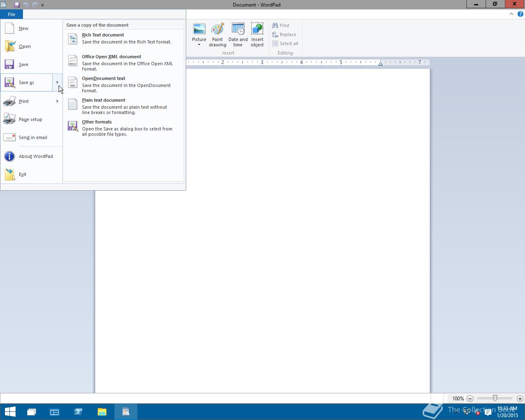Save as Plain text document

pyautogui.click(x=123, y=106)
